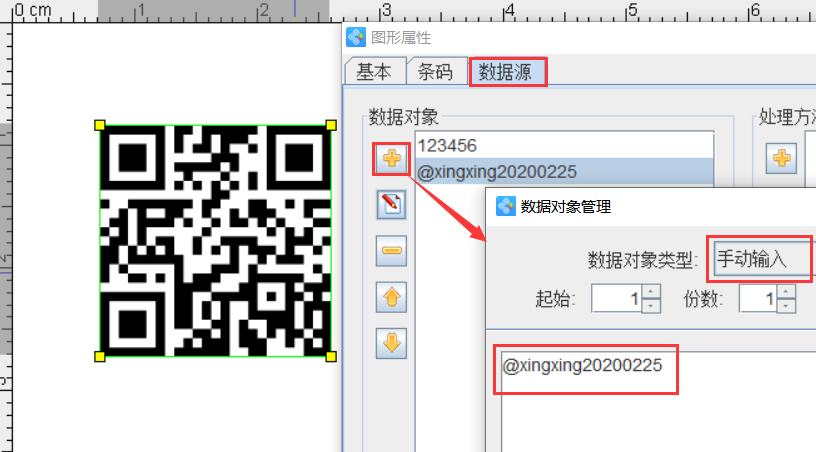Click the 数据对象管理 dialog title icon
This screenshot has width=816, height=452.
click(506, 207)
